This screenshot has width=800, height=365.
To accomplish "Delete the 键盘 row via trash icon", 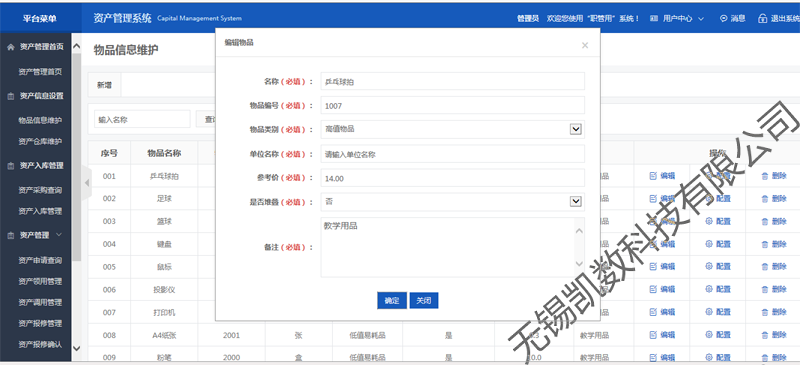I will [765, 244].
